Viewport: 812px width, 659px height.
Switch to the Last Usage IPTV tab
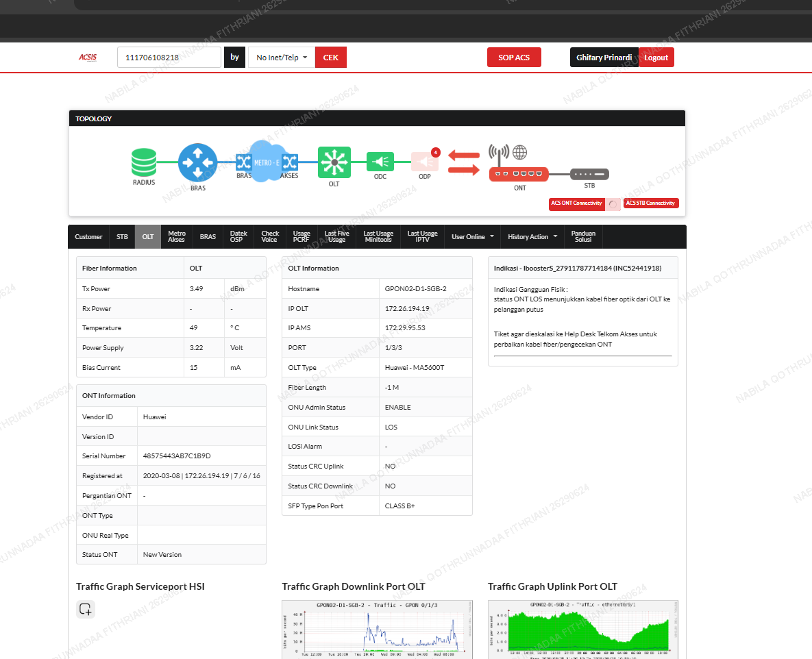422,236
